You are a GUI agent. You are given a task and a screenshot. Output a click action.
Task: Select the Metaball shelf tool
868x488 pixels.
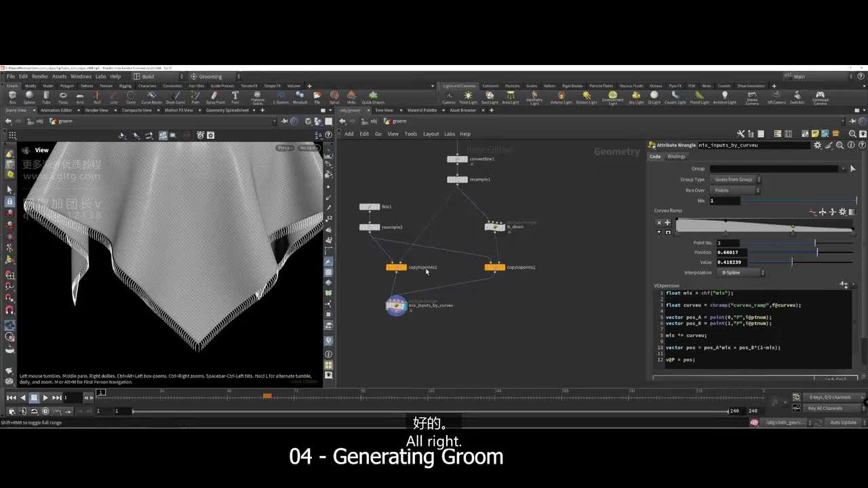pos(300,98)
